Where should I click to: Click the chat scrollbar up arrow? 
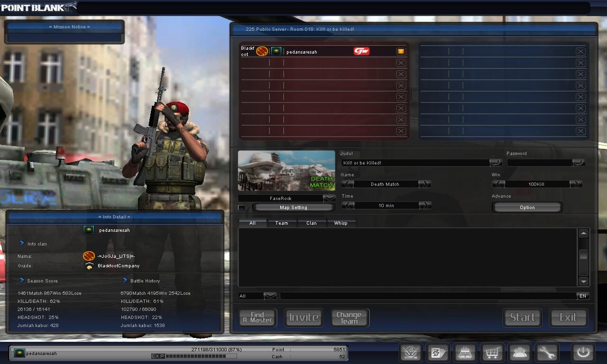583,233
